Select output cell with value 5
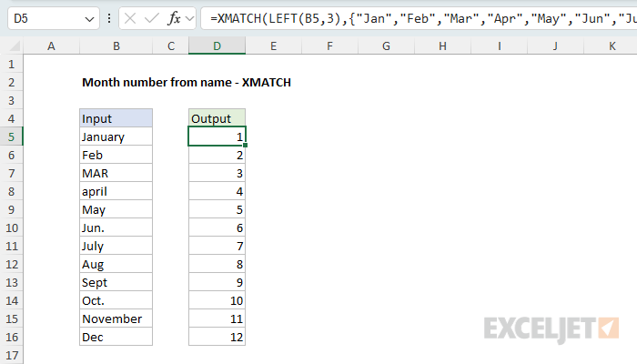Image resolution: width=637 pixels, height=364 pixels. pos(217,209)
